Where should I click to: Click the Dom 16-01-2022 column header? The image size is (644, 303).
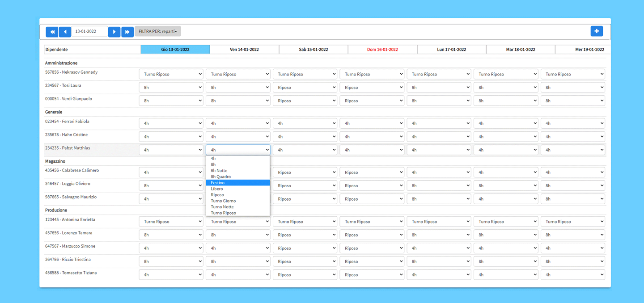point(382,50)
